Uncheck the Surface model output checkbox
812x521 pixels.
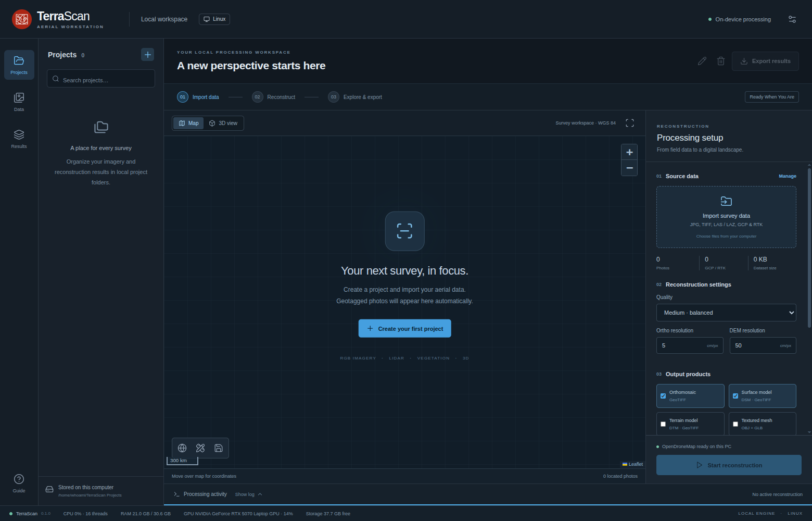point(735,396)
